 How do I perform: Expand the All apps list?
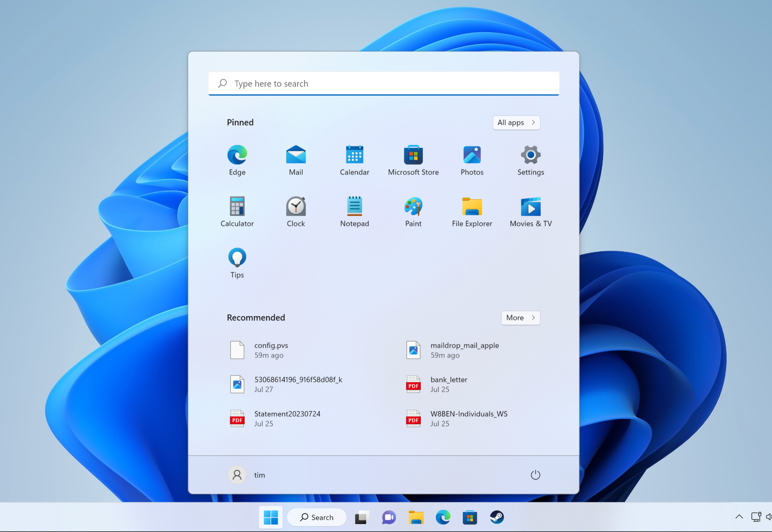pos(516,122)
